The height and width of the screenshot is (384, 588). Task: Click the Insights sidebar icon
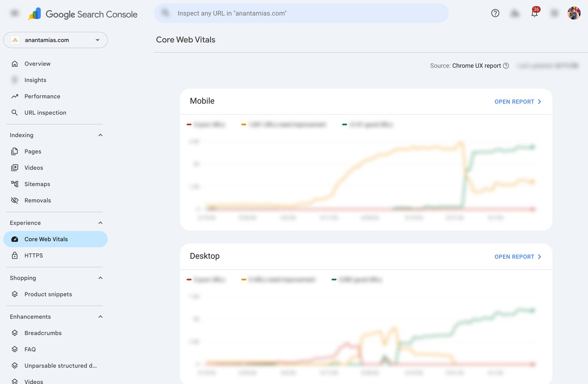point(15,80)
